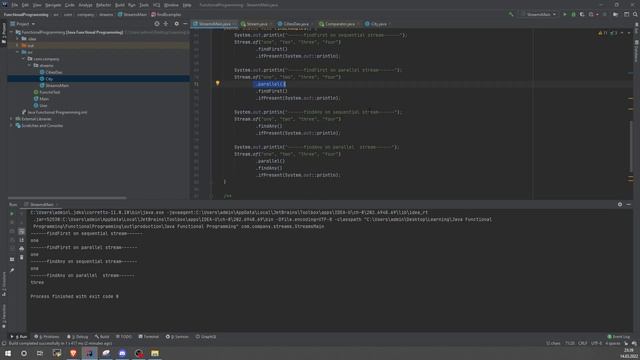This screenshot has height=360, width=640.
Task: Change CRLF line separator in status bar
Action: 582,343
